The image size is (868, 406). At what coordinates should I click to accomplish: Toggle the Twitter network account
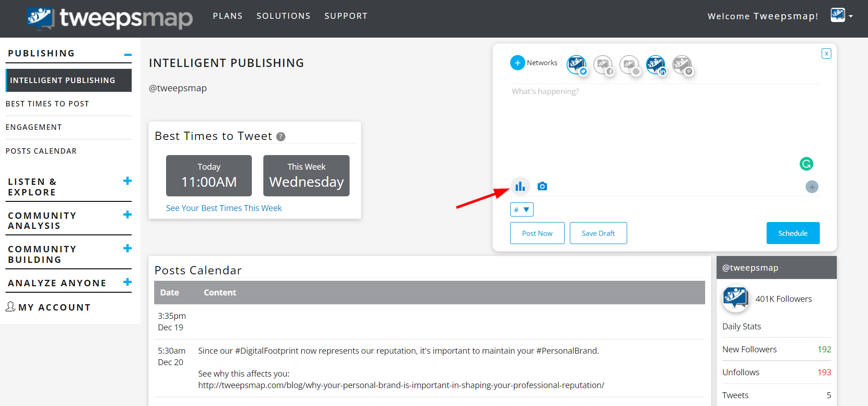pyautogui.click(x=576, y=65)
